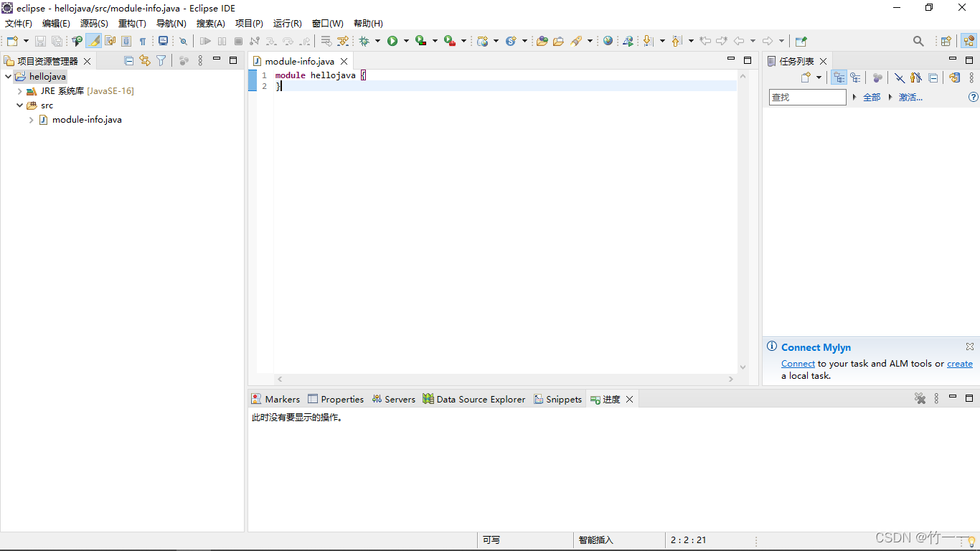The image size is (980, 551).
Task: Click the Pin Editor icon
Action: [x=801, y=41]
